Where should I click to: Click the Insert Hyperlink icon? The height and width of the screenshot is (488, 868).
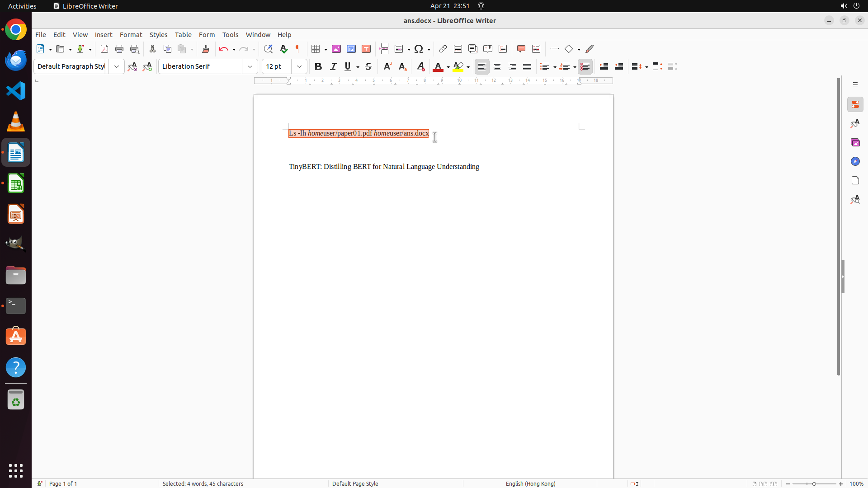443,49
